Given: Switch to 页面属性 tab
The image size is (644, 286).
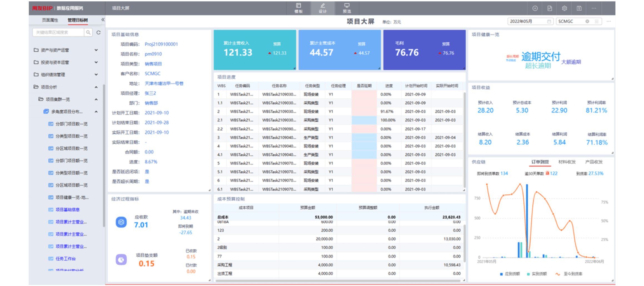Looking at the screenshot, I should pos(50,20).
